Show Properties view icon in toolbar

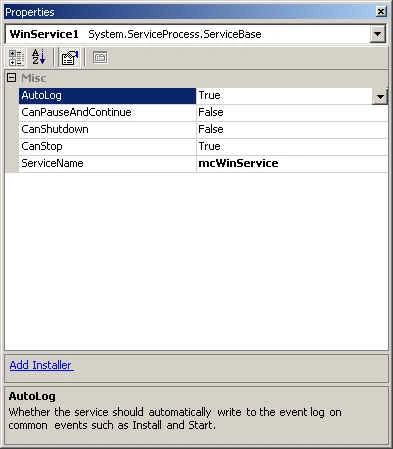coord(69,57)
